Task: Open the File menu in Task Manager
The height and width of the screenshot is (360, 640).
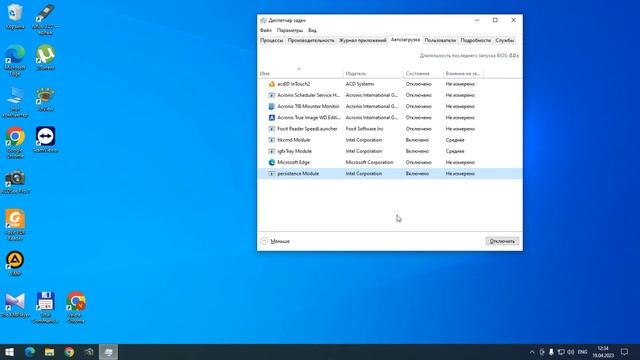Action: pos(266,30)
